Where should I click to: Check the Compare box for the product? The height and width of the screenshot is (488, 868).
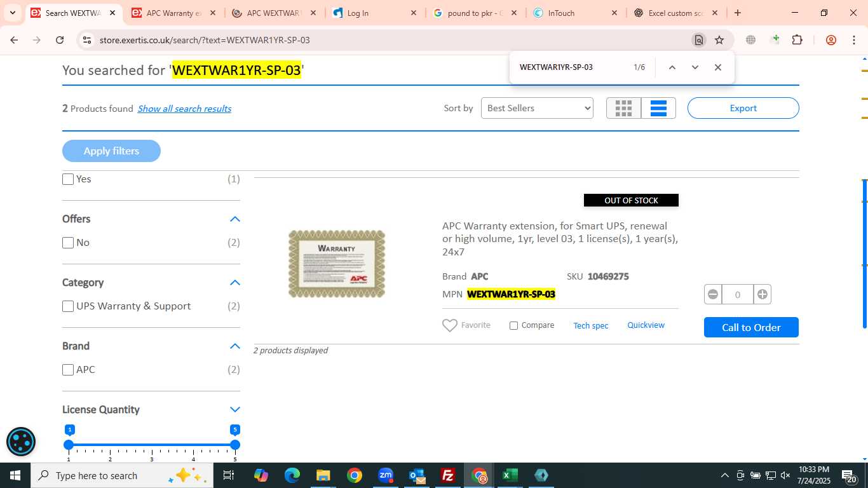point(513,325)
